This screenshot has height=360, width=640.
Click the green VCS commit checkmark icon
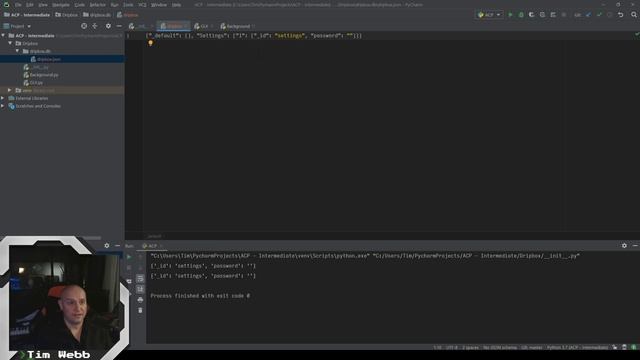[x=599, y=15]
